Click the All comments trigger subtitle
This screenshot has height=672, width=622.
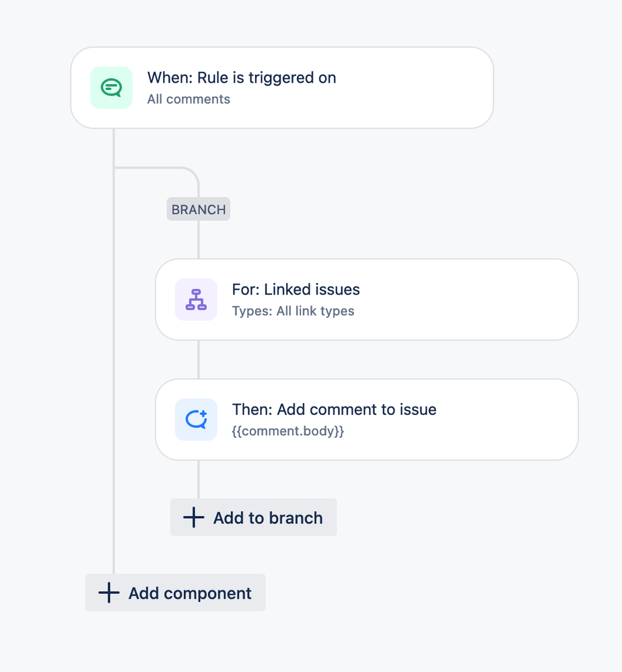pyautogui.click(x=188, y=100)
